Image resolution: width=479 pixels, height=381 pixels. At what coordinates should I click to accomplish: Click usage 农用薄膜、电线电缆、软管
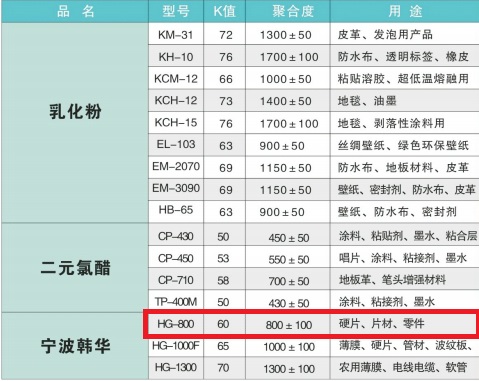click(403, 367)
